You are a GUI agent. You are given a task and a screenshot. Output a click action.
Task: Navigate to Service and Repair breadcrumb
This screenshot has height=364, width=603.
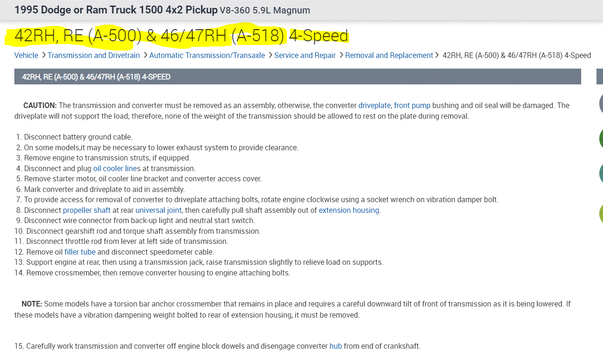pyautogui.click(x=305, y=55)
